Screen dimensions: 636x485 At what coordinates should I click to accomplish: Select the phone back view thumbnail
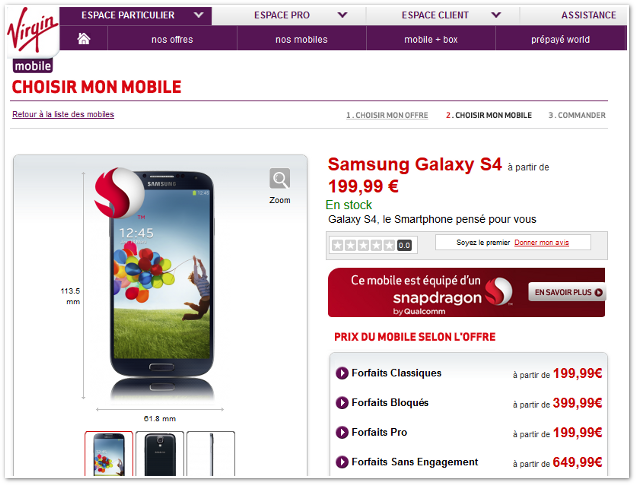pyautogui.click(x=160, y=454)
